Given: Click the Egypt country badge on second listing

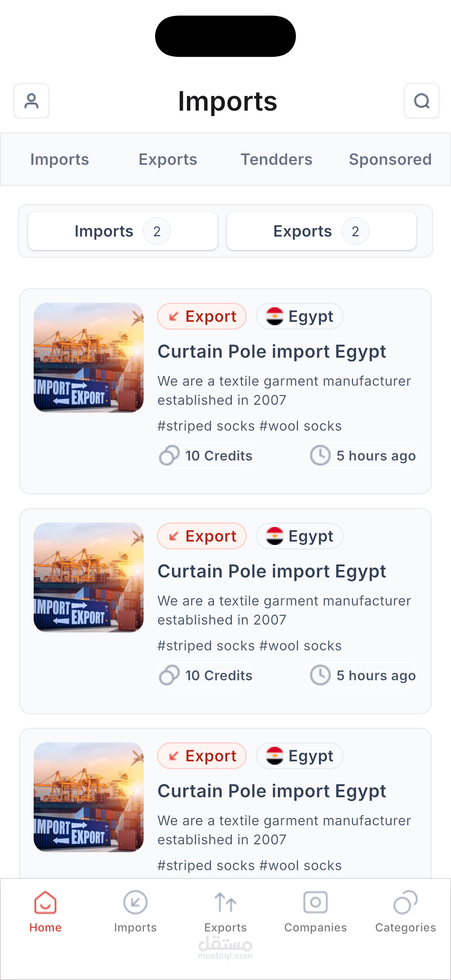Looking at the screenshot, I should pos(300,536).
